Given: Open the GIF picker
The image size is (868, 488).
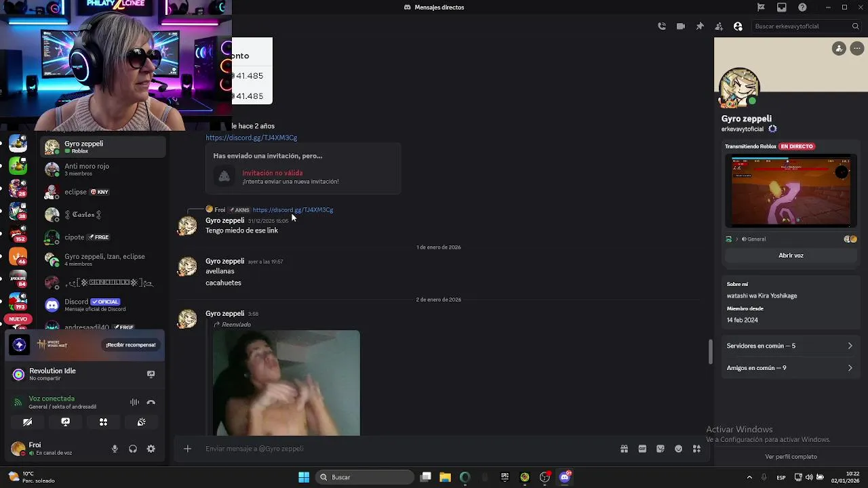Looking at the screenshot, I should [642, 449].
